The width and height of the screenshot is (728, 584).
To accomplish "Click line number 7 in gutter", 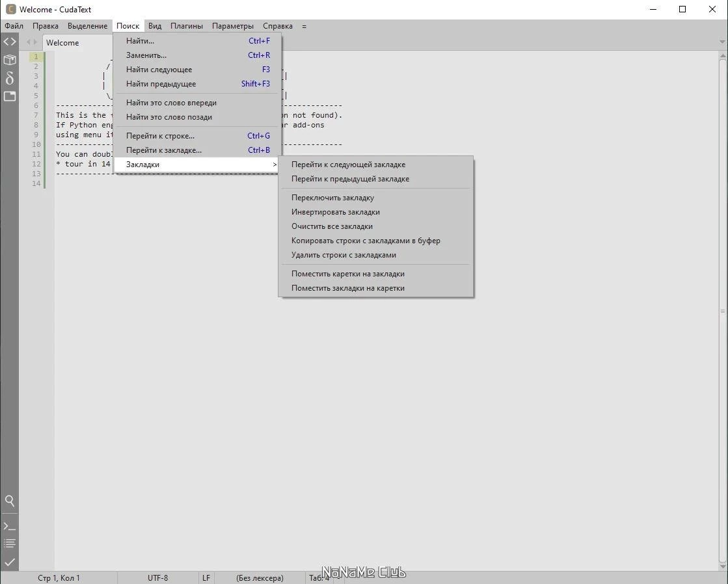I will 36,115.
